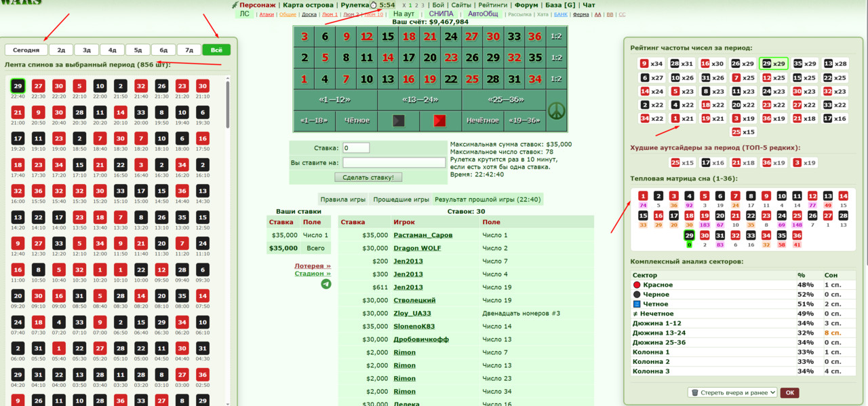The width and height of the screenshot is (868, 406).
Task: Click the stopwatch icon next to 5:54
Action: coord(374,5)
